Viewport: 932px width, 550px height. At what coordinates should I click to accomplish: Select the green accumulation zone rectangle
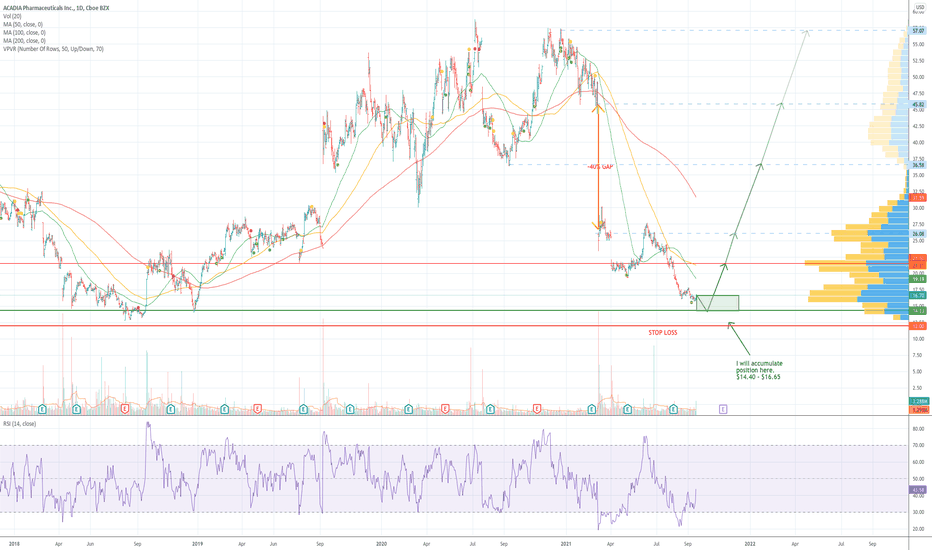(x=717, y=303)
